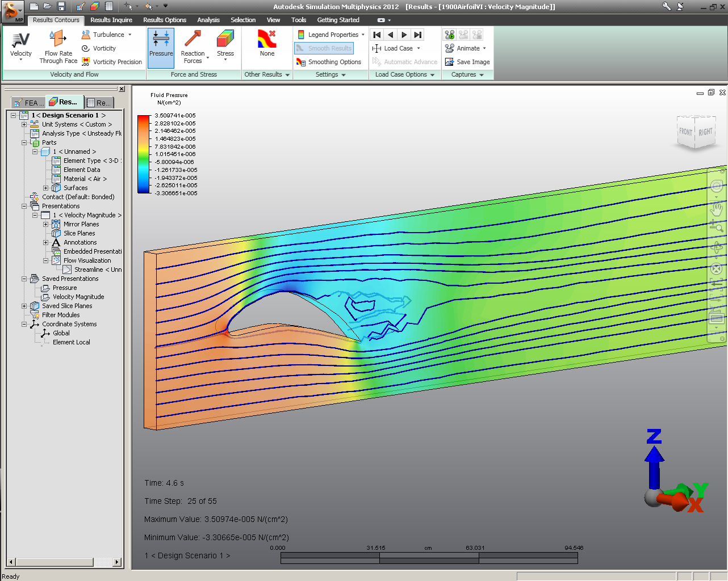Viewport: 728px width, 581px height.
Task: Display Vorticity contours
Action: click(99, 48)
